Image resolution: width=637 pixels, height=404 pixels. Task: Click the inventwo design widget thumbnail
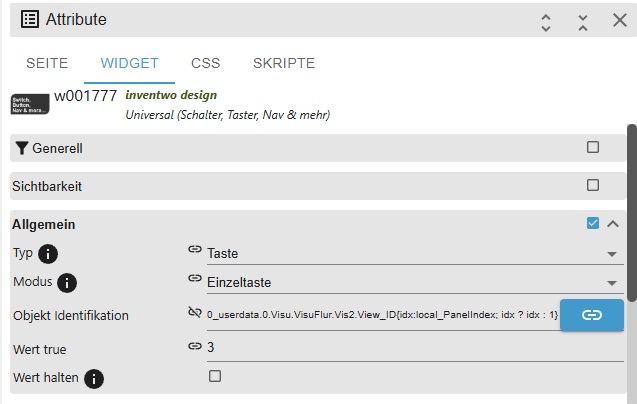30,103
